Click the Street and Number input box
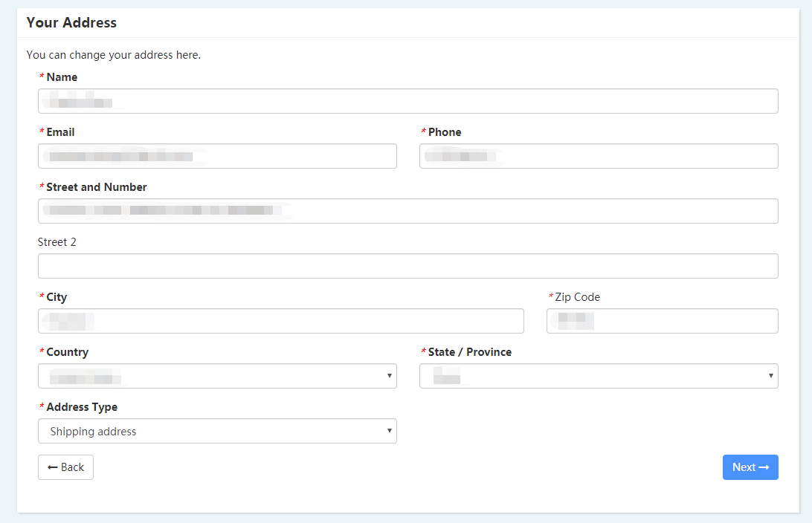 [407, 211]
